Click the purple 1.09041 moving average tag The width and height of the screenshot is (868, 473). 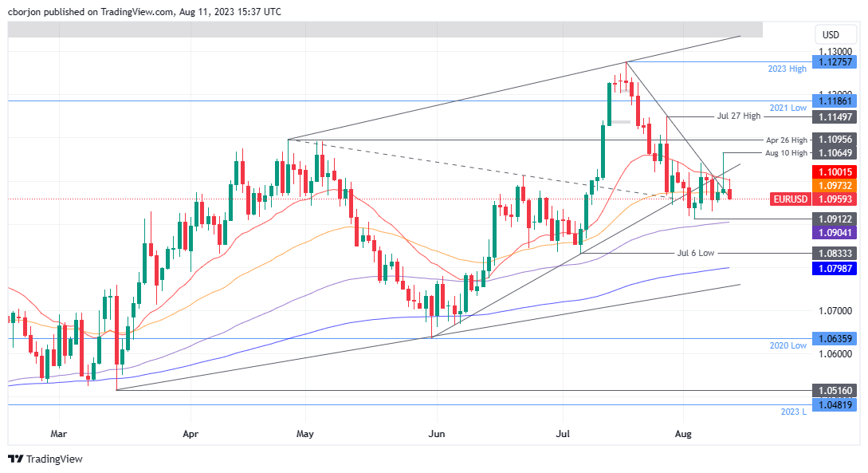click(x=834, y=232)
